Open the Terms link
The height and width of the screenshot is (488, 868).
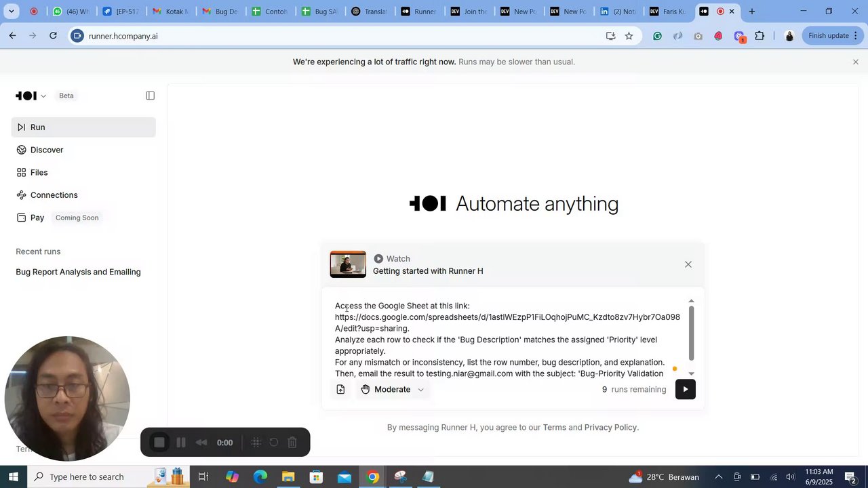point(554,428)
